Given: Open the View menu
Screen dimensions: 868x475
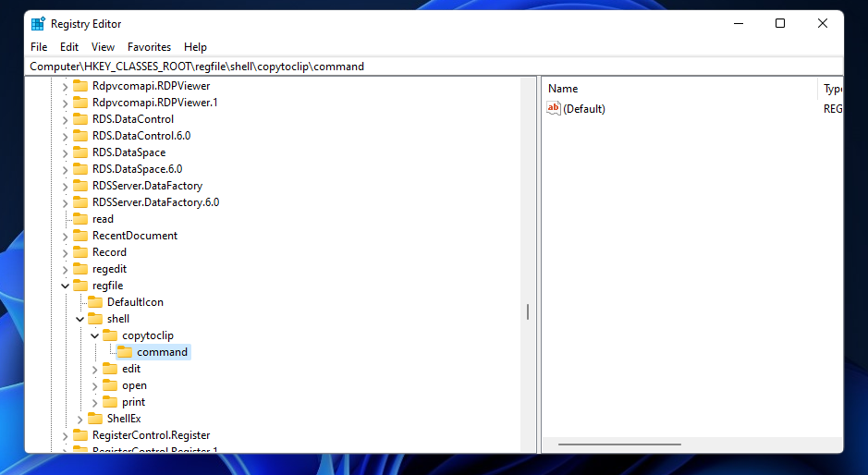Looking at the screenshot, I should point(103,47).
